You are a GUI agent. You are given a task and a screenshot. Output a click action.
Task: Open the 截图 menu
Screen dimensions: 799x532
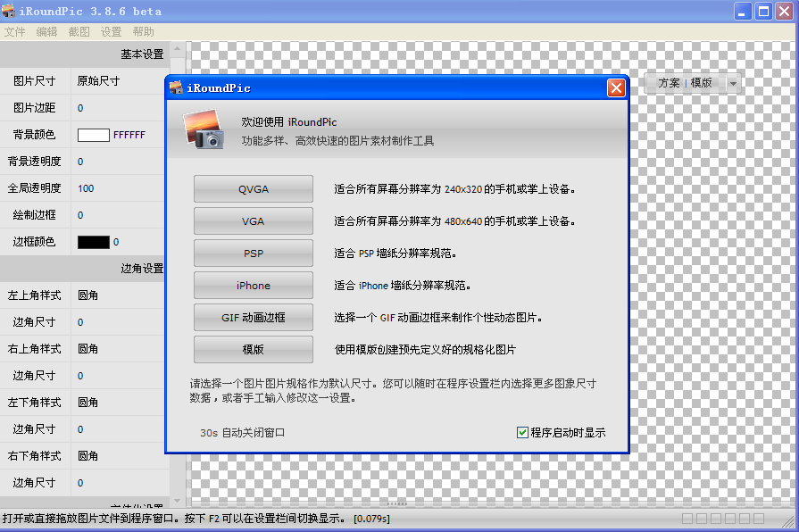pos(79,31)
